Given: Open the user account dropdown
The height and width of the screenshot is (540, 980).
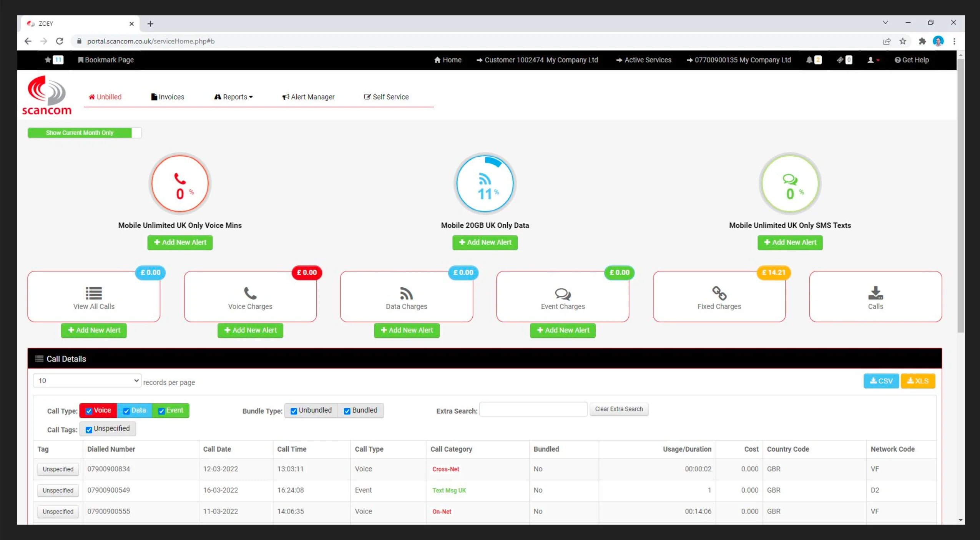Looking at the screenshot, I should pos(873,60).
